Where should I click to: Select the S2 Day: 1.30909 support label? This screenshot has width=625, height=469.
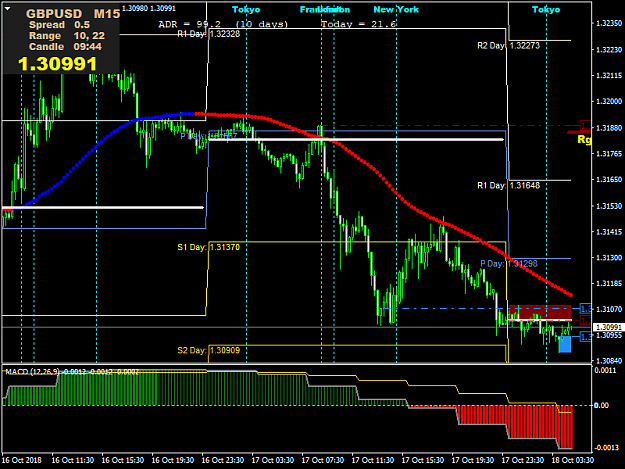[x=208, y=351]
